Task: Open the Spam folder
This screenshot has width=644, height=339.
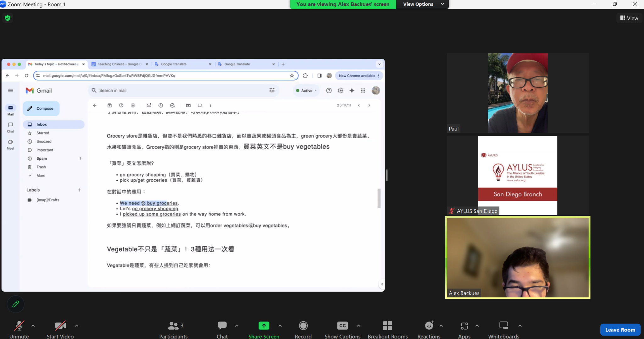Action: pyautogui.click(x=54, y=158)
